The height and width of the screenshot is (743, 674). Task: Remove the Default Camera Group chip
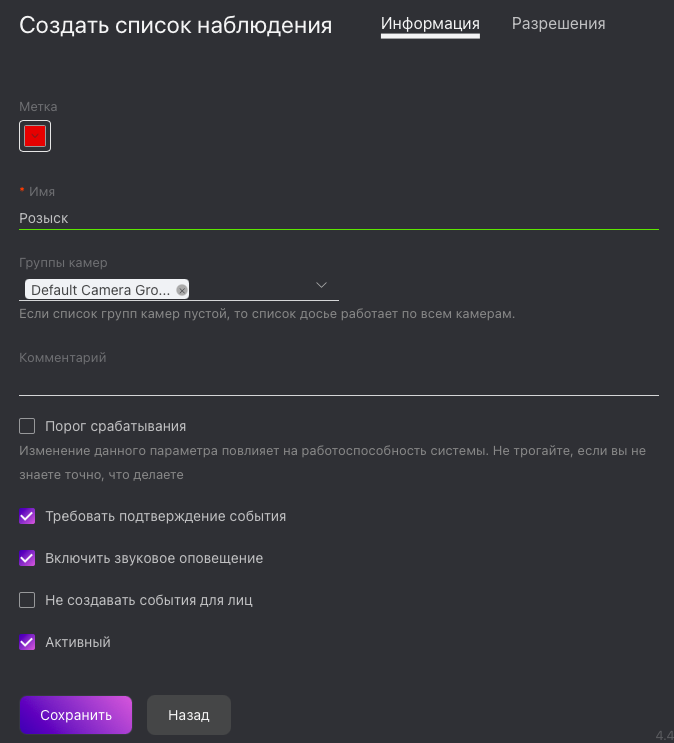coord(182,290)
